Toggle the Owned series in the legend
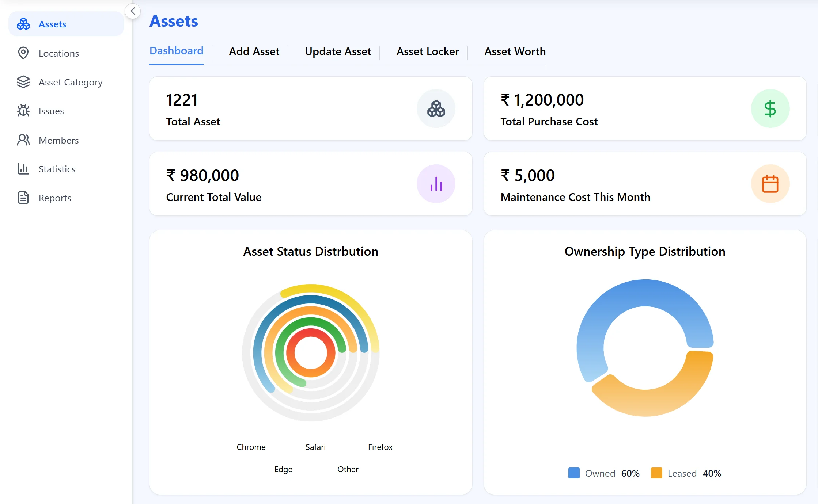The width and height of the screenshot is (818, 504). click(600, 473)
